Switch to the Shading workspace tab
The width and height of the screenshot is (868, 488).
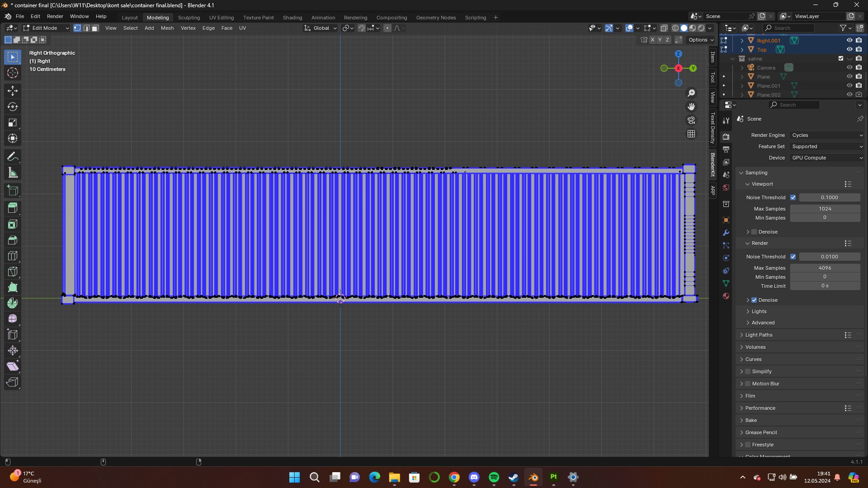point(292,18)
